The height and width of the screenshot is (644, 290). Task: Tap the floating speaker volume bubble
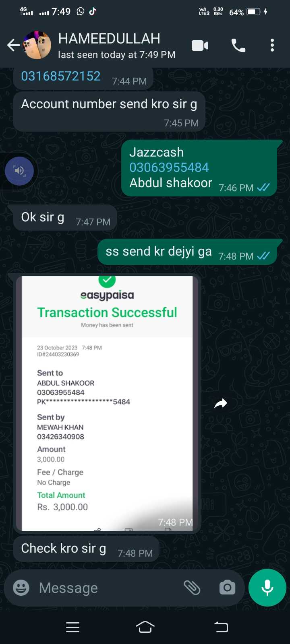(19, 171)
